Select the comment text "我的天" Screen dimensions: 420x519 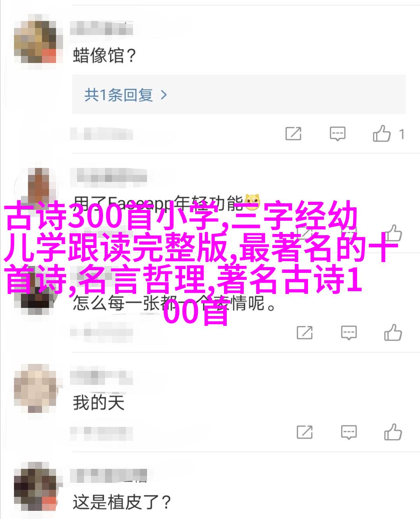pos(98,402)
